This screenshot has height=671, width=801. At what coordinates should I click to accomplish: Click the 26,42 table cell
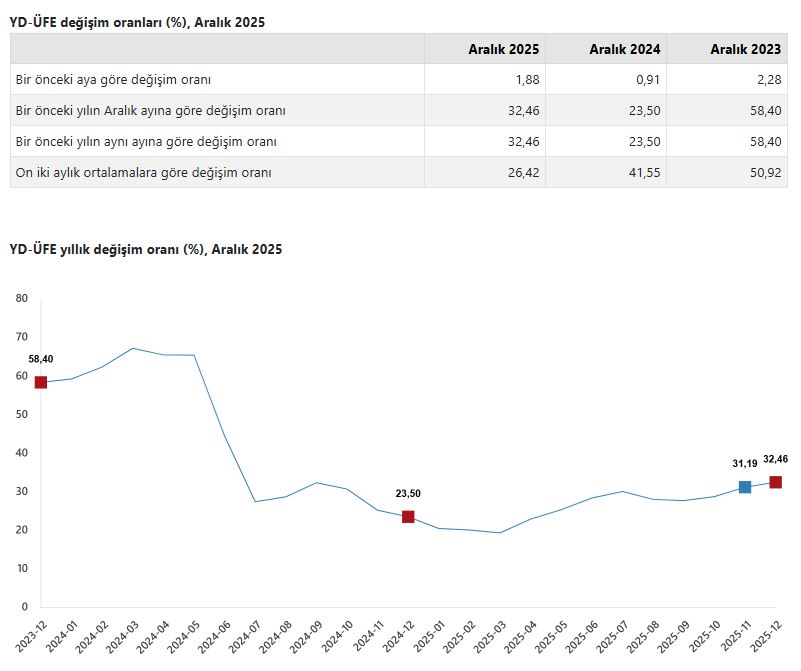pyautogui.click(x=522, y=173)
